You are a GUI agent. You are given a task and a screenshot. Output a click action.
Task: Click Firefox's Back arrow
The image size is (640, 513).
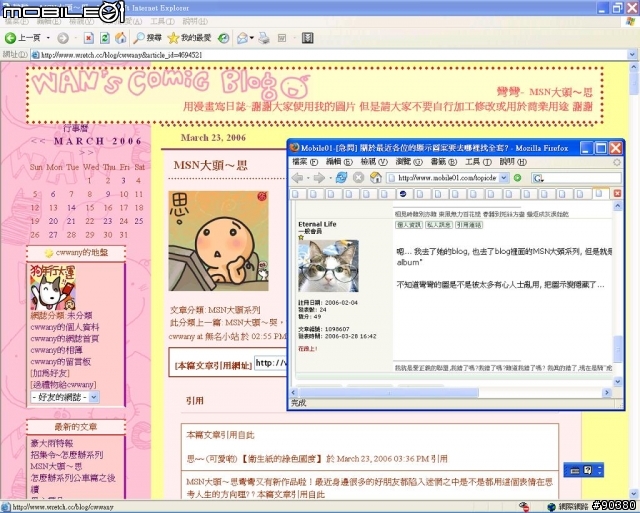click(298, 178)
